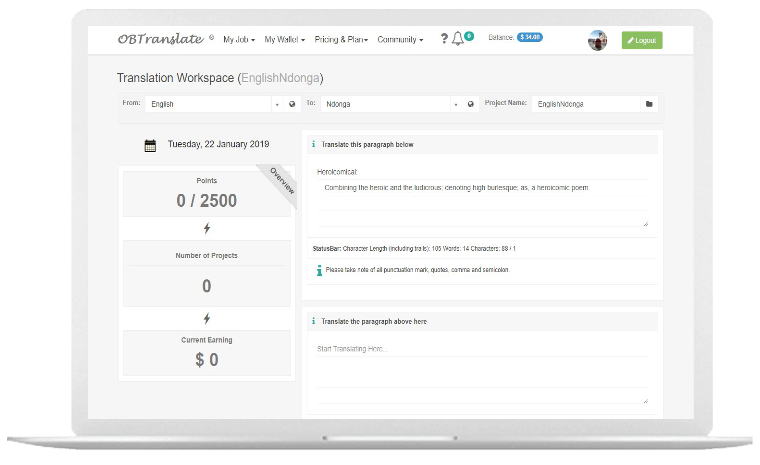
Task: Click the info icon beside 'Translate the paragraph above here'
Action: [x=313, y=321]
